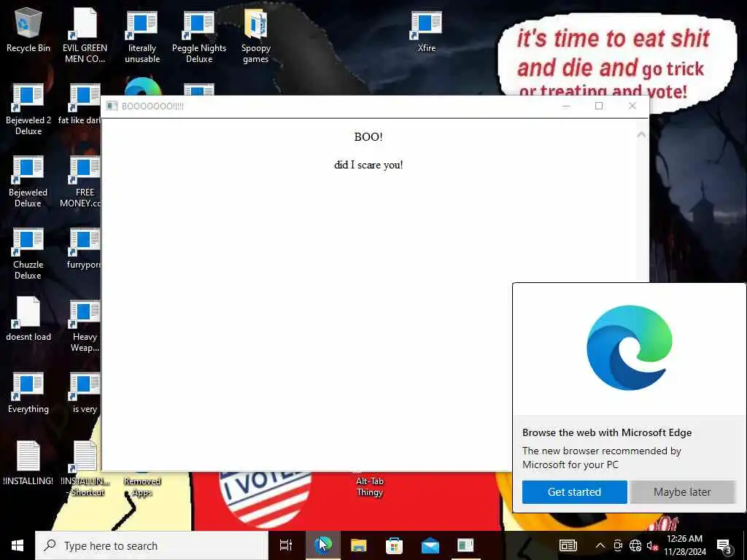The image size is (747, 560).
Task: Open the Mail app from the taskbar
Action: click(430, 545)
